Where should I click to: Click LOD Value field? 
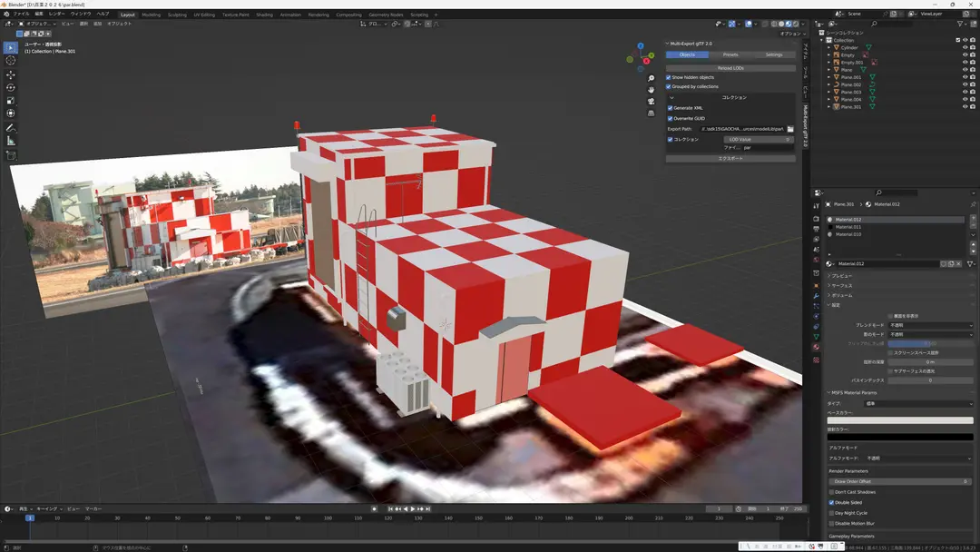(759, 140)
